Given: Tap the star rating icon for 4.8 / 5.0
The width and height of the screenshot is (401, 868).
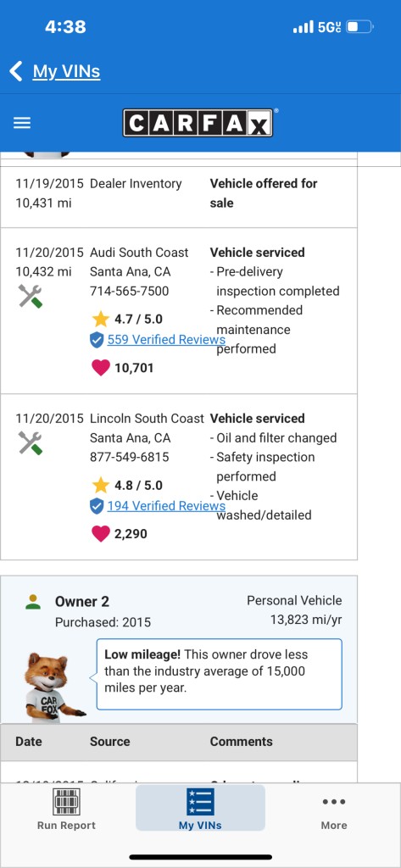Looking at the screenshot, I should 101,485.
